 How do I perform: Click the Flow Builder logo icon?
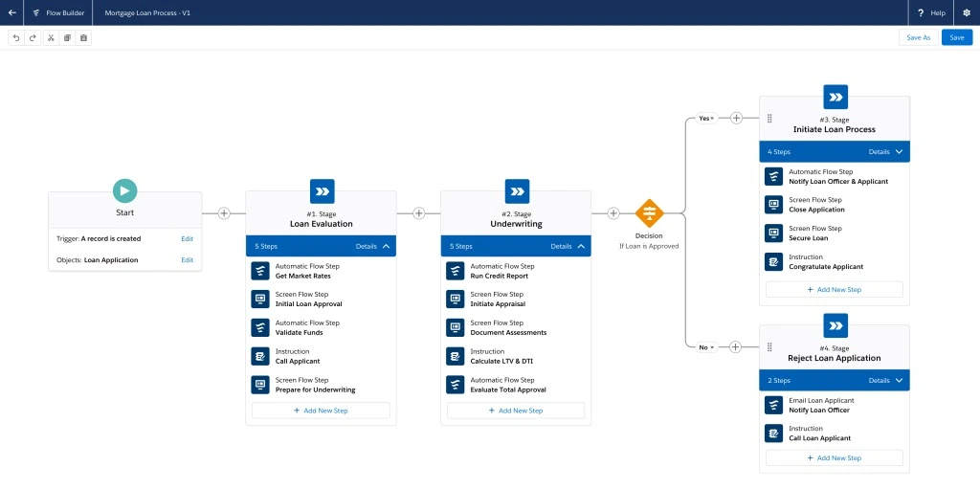tap(36, 12)
